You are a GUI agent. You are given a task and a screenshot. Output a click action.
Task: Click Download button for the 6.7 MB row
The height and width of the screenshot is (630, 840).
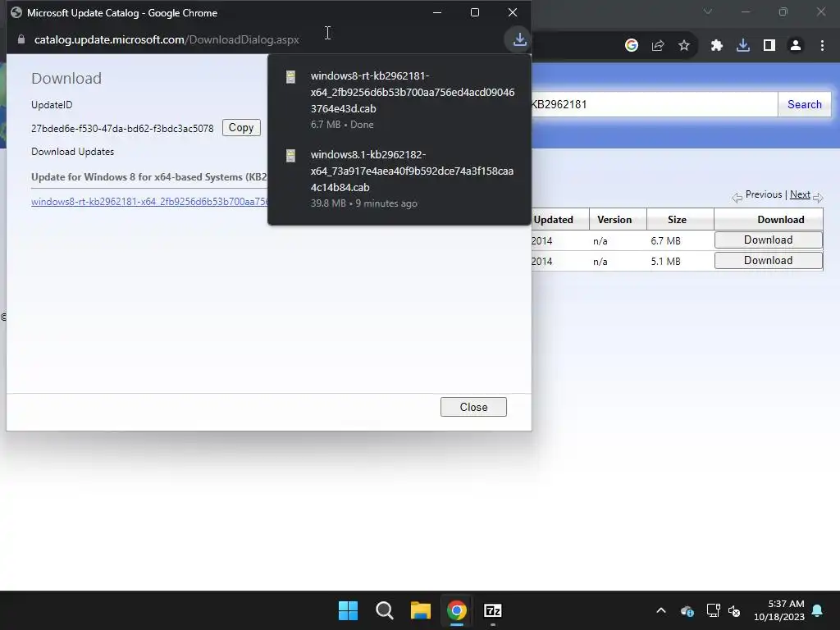coord(768,240)
